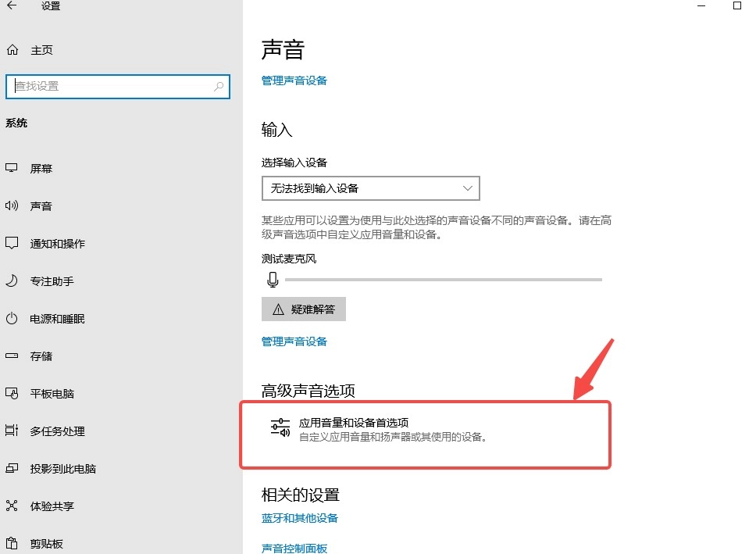
Task: Click the Sound (声音) speaker icon in sidebar
Action: pyautogui.click(x=12, y=206)
